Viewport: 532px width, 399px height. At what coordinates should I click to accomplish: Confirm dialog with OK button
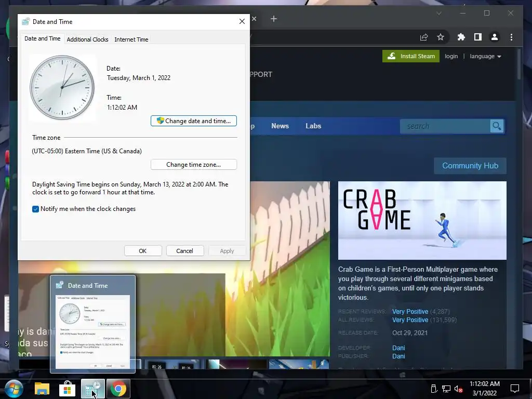click(142, 251)
